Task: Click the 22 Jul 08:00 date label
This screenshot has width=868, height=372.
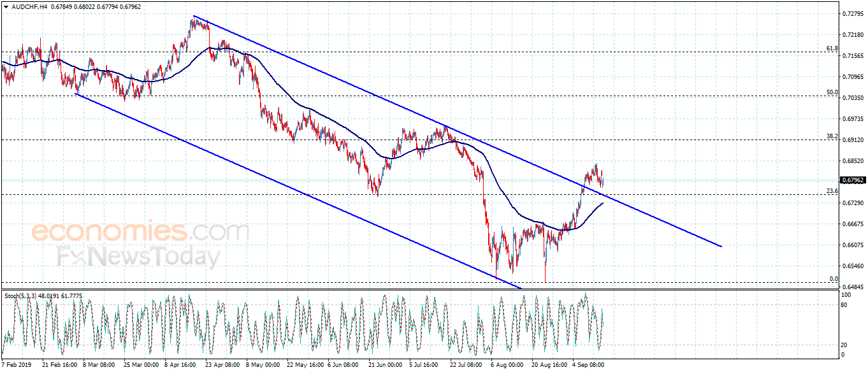Action: [467, 366]
